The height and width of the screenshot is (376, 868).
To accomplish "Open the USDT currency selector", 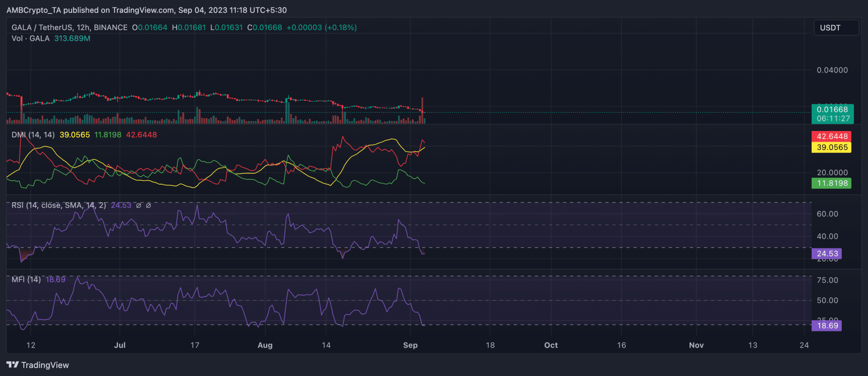I will [836, 28].
